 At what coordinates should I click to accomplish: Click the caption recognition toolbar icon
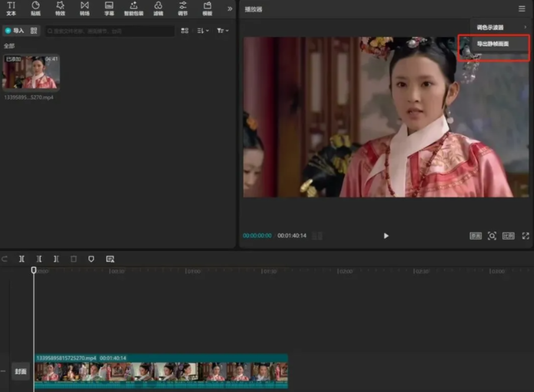(110, 259)
